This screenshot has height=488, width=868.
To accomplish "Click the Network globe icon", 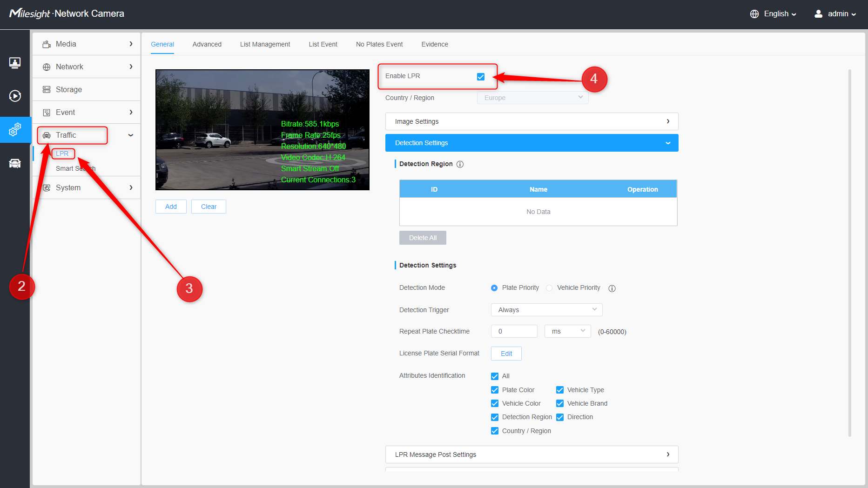I will pyautogui.click(x=47, y=67).
